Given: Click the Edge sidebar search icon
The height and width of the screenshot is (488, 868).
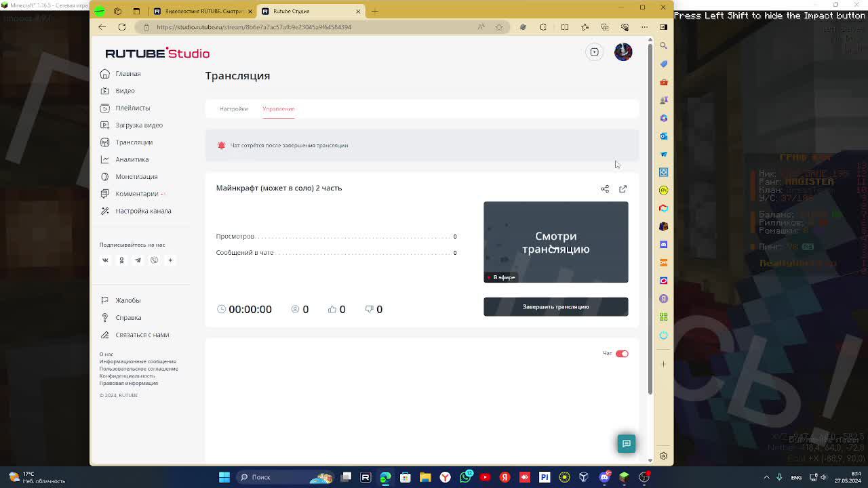Looking at the screenshot, I should click(x=664, y=45).
